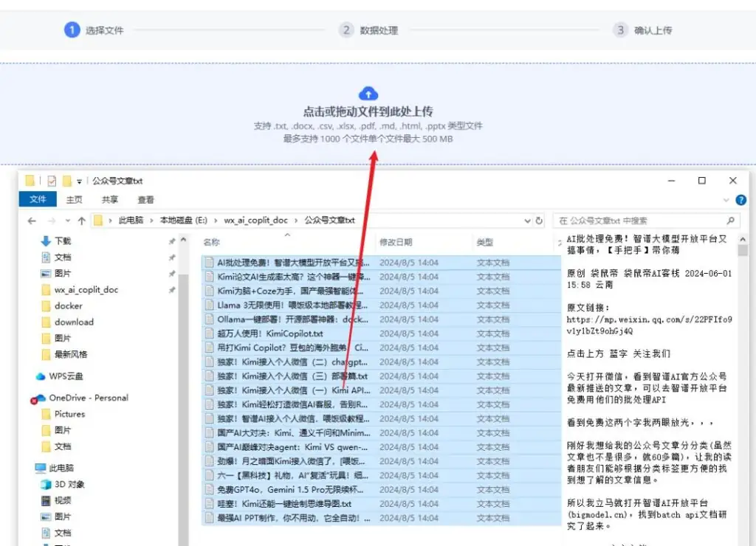
Task: Switch to the 主页 ribbon tab
Action: pos(75,199)
